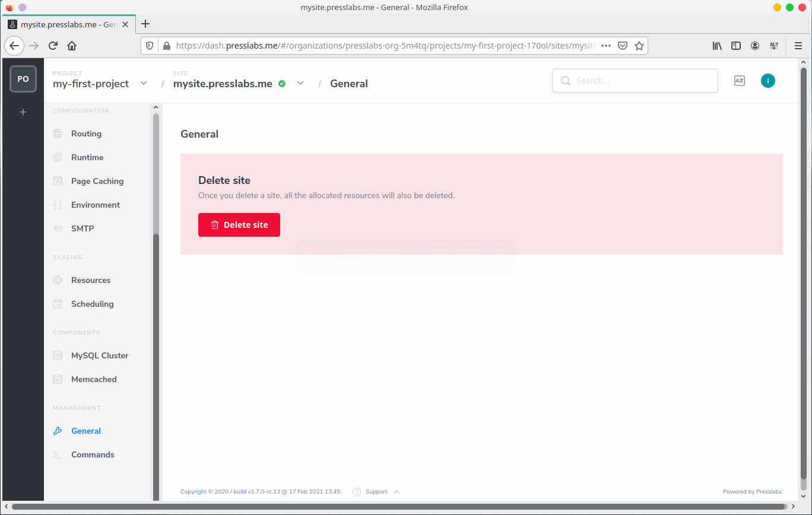Click the green site status check icon

tap(282, 84)
